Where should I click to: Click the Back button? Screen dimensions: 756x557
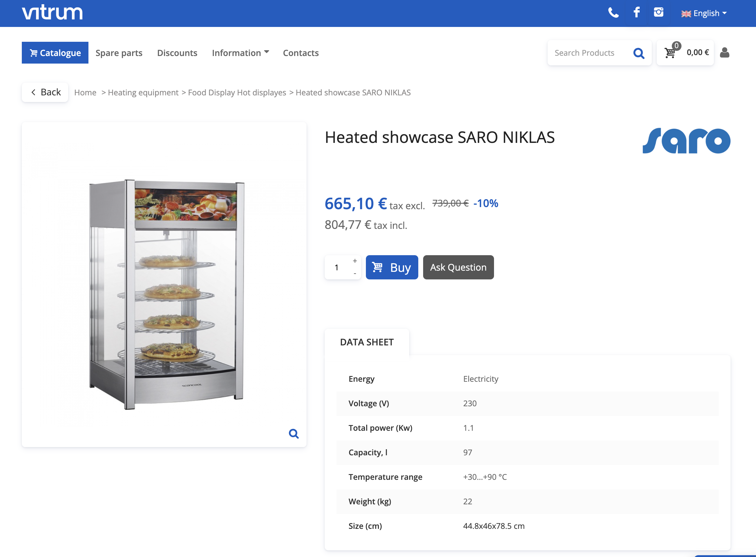point(45,92)
